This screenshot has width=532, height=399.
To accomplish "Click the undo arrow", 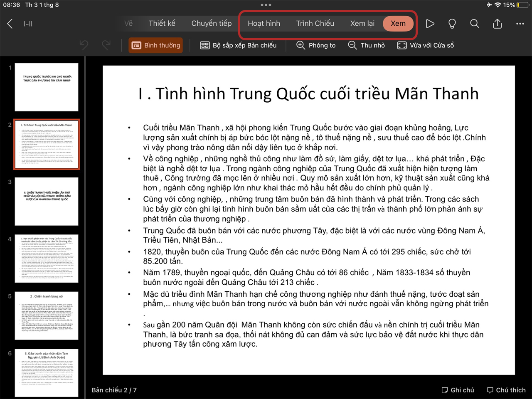I will point(84,45).
